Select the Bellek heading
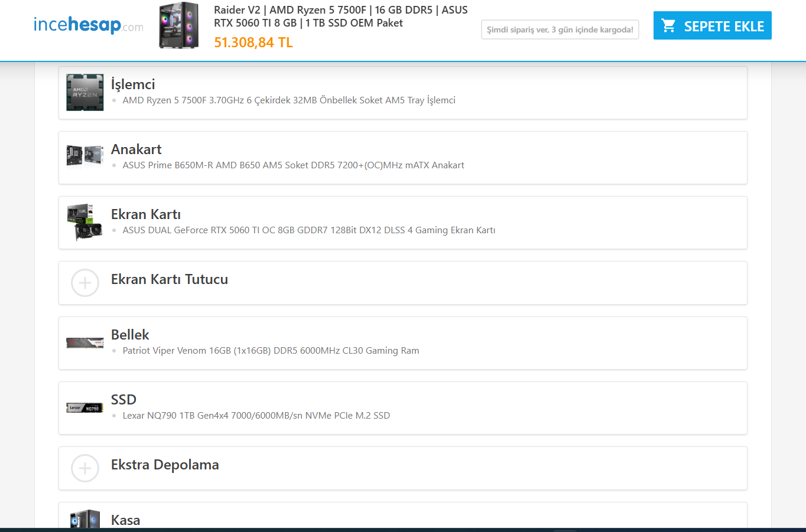 point(130,335)
